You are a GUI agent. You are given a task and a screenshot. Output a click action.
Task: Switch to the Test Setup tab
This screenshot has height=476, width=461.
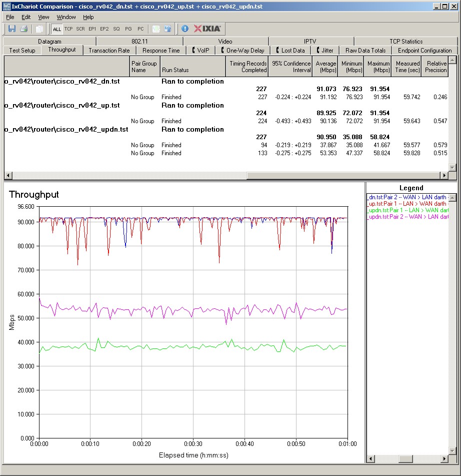pos(22,51)
